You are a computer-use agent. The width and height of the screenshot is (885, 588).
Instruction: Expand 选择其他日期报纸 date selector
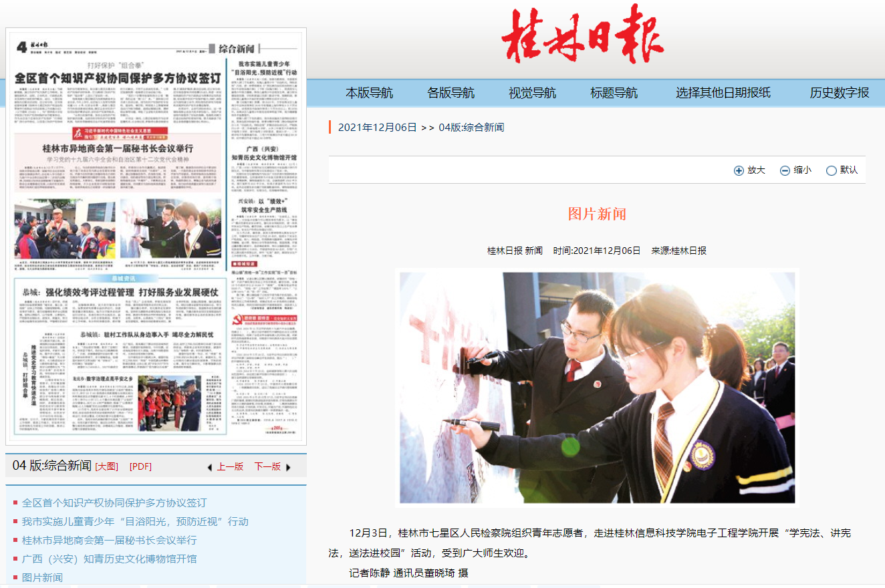[723, 93]
